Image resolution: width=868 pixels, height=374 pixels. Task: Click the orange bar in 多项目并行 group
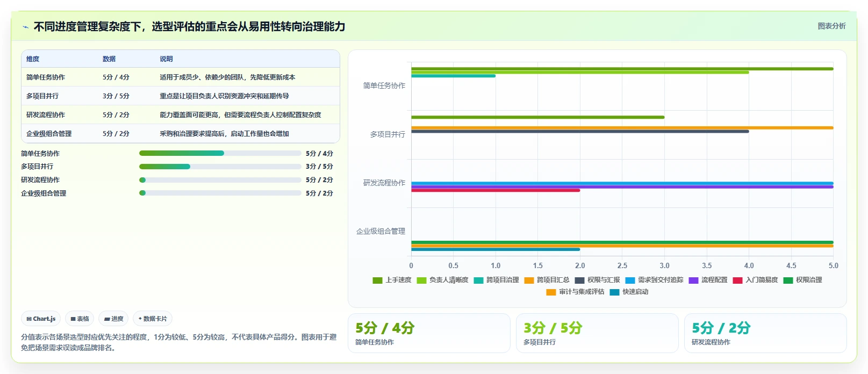click(622, 128)
